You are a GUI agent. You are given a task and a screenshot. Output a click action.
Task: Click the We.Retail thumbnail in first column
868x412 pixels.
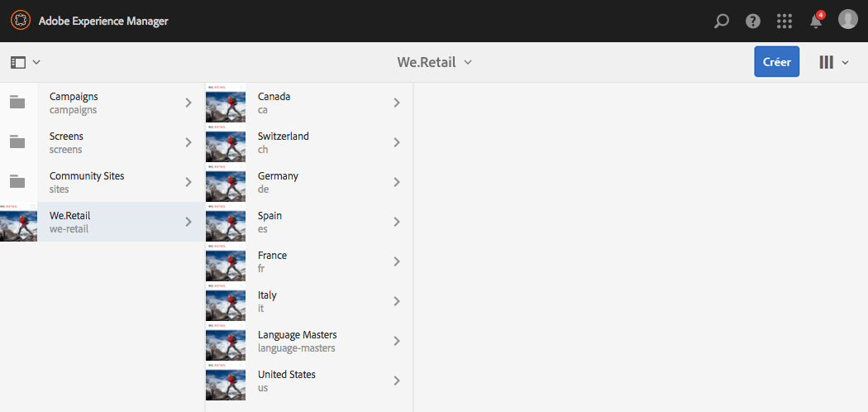(x=18, y=222)
